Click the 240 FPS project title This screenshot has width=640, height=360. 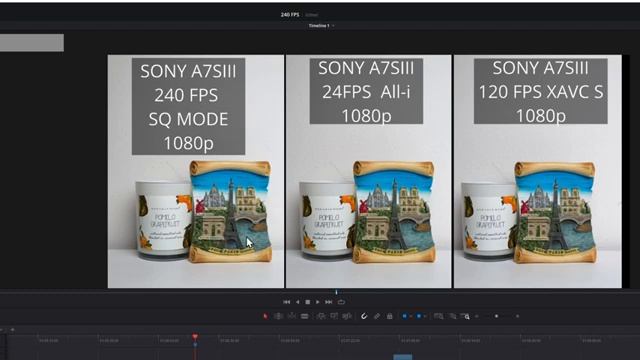coord(290,15)
